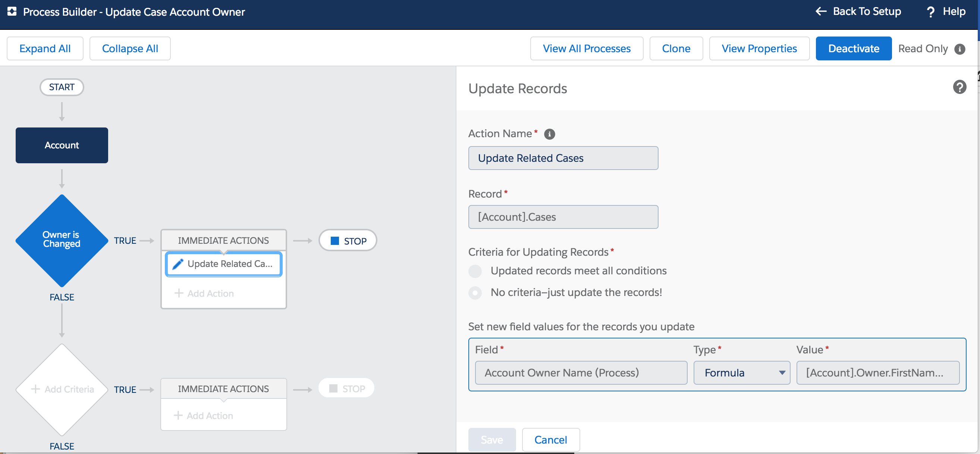Image resolution: width=980 pixels, height=454 pixels.
Task: Click the Read Only info icon
Action: [x=960, y=49]
